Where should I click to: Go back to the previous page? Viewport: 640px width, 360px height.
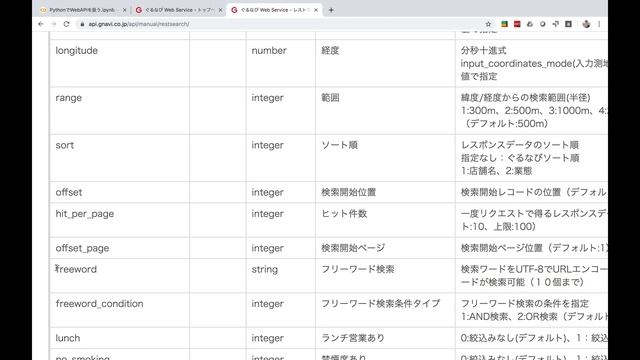[x=41, y=24]
